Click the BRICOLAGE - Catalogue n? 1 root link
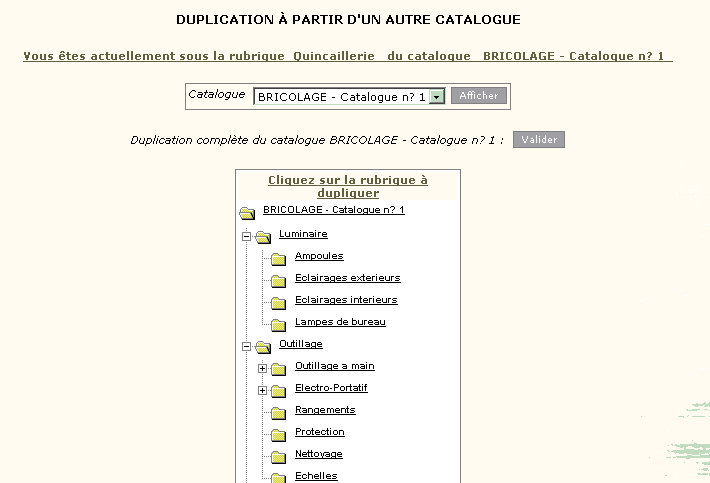This screenshot has height=483, width=710. [334, 210]
